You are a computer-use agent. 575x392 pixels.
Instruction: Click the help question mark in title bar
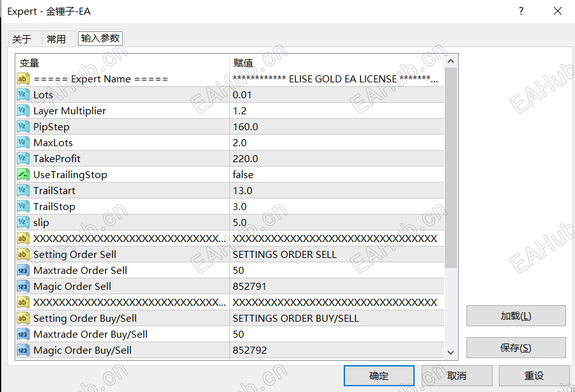pyautogui.click(x=521, y=11)
